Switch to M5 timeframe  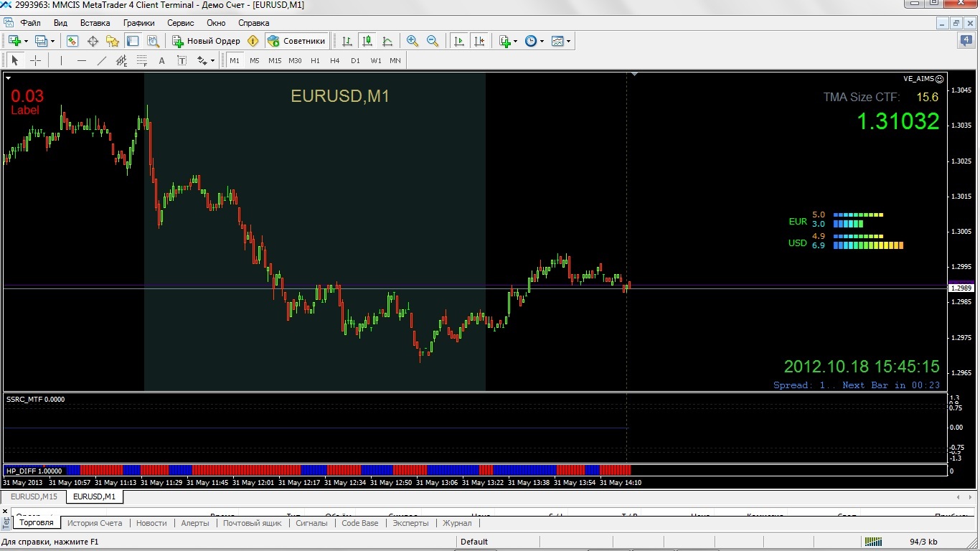[x=255, y=60]
